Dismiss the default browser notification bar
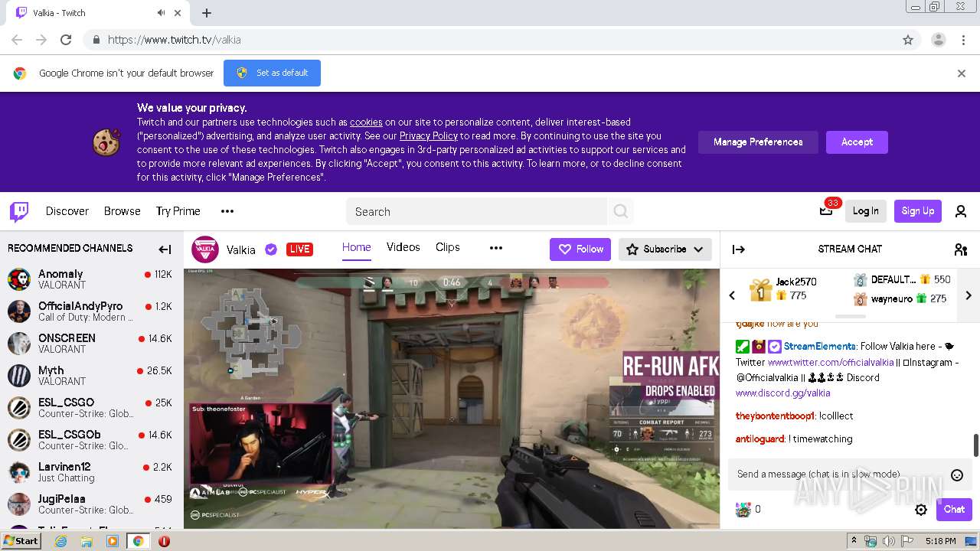 point(962,73)
